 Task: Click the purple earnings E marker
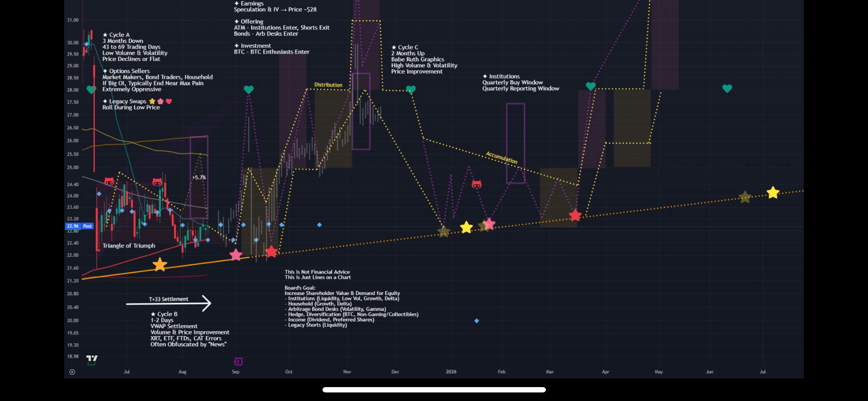coord(238,362)
